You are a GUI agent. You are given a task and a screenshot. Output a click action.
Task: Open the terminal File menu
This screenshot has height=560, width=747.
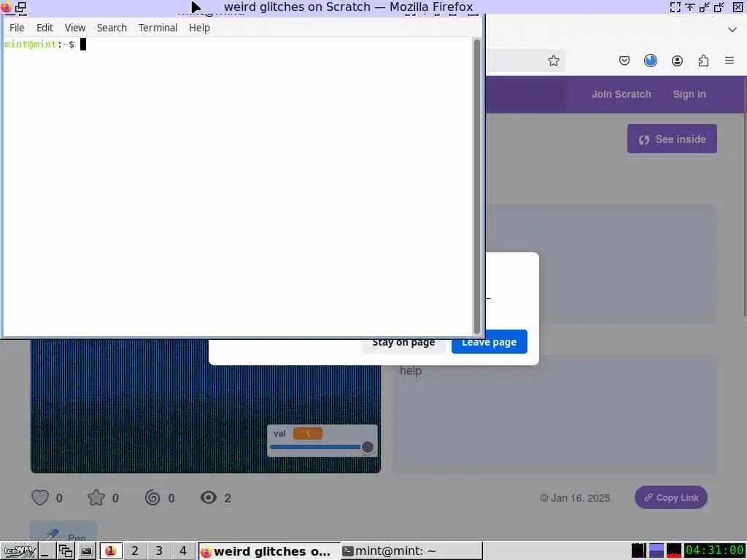click(x=17, y=28)
